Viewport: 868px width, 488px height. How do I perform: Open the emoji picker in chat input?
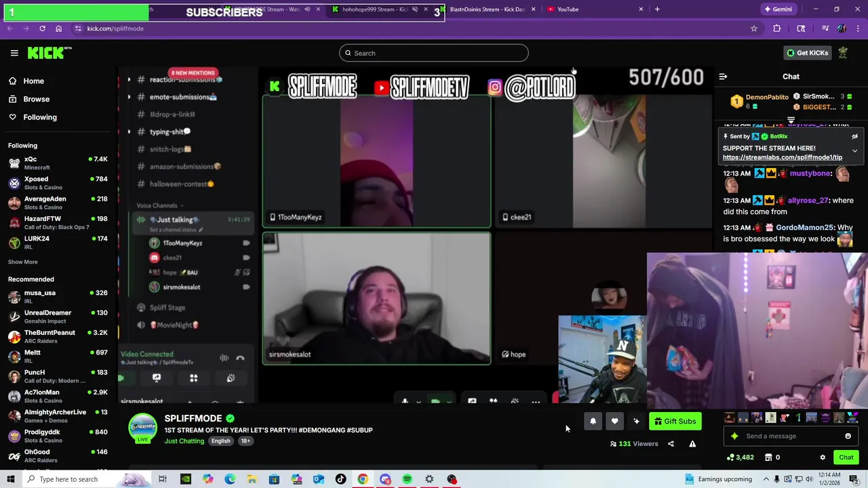848,436
